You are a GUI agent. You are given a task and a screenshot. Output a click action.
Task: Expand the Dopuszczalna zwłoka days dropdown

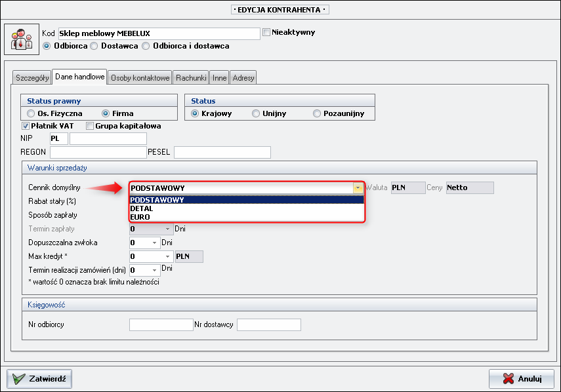click(x=155, y=243)
